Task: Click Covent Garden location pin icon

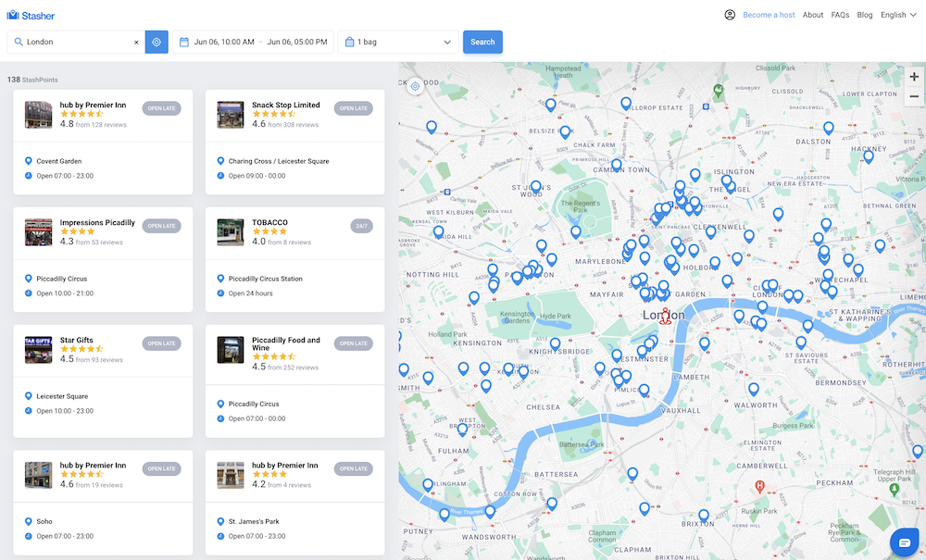Action: (x=29, y=160)
